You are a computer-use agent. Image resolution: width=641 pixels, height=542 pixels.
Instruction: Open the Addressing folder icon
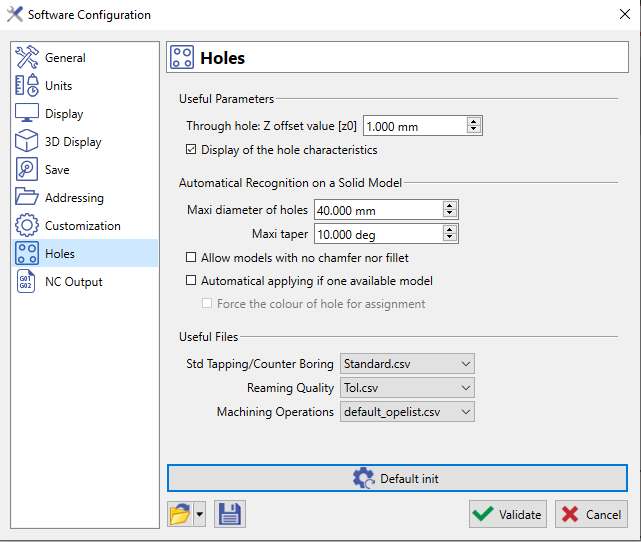click(27, 198)
